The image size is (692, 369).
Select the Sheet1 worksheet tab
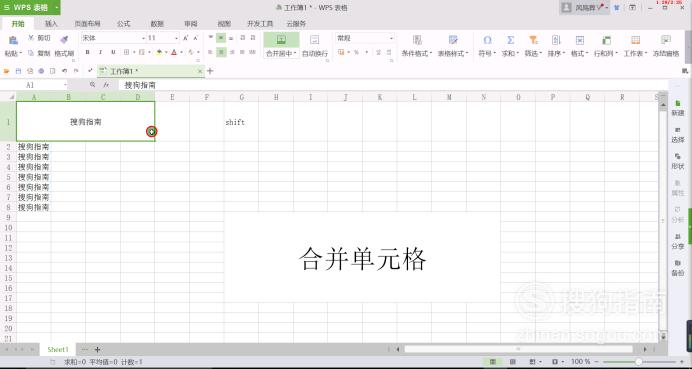58,350
